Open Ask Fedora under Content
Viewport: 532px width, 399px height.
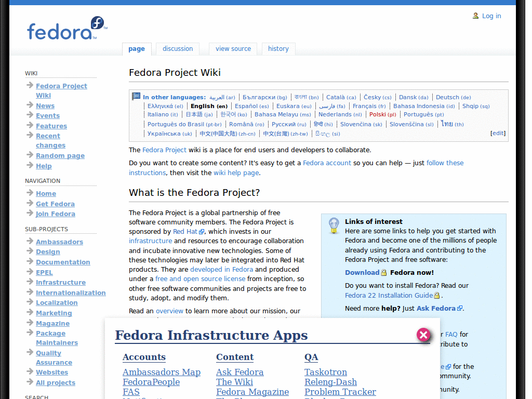point(240,372)
